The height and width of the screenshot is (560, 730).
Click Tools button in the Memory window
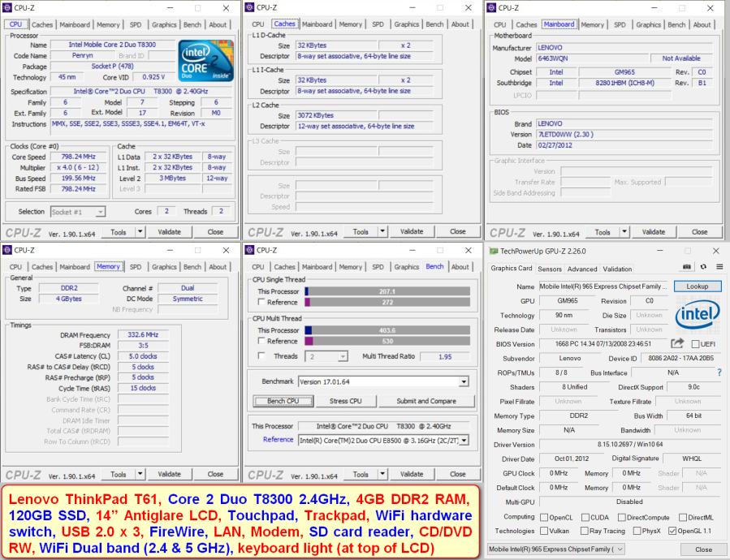click(x=119, y=474)
